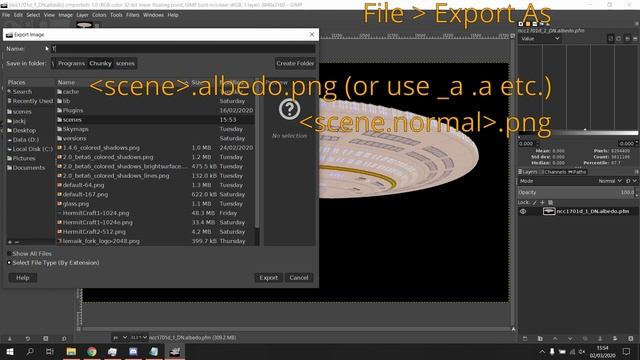Anchor the floating layer

[x=600, y=338]
